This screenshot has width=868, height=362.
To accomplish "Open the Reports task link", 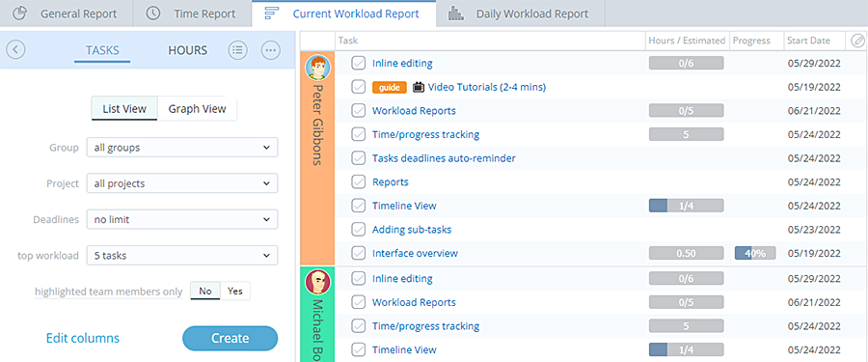I will 391,181.
